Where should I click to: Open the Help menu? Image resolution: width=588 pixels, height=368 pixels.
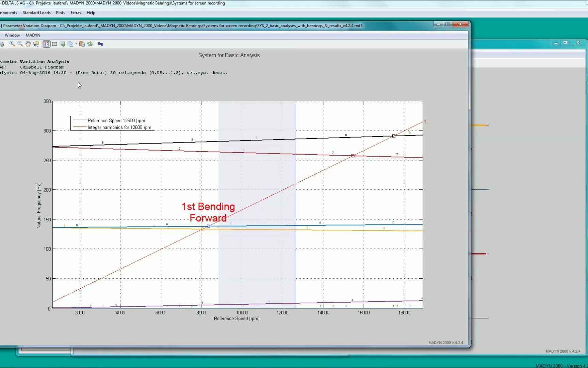click(x=91, y=13)
